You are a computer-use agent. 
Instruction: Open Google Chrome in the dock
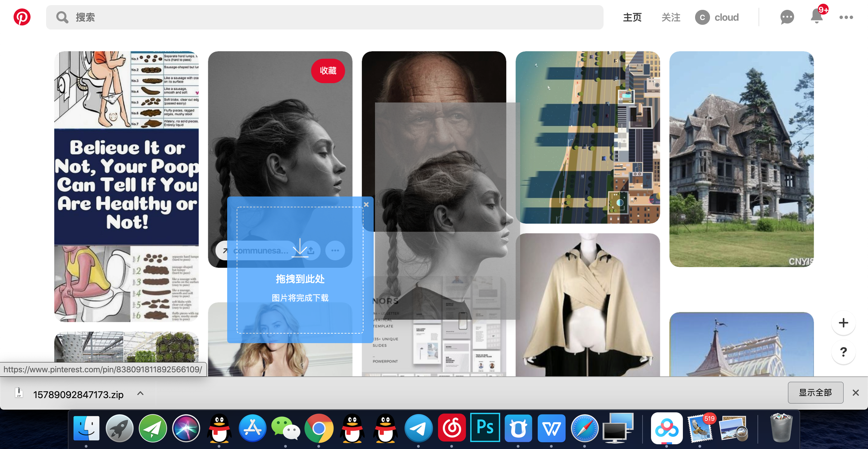319,429
